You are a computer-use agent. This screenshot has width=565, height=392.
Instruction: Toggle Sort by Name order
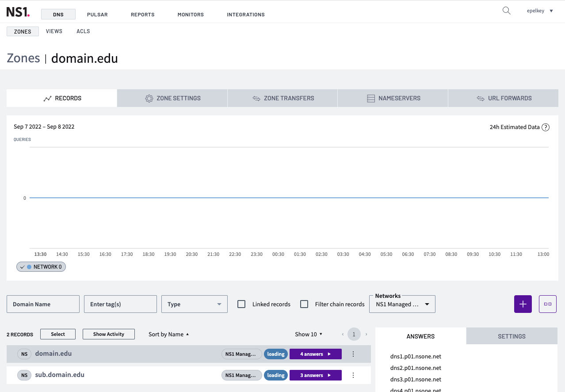click(x=169, y=334)
